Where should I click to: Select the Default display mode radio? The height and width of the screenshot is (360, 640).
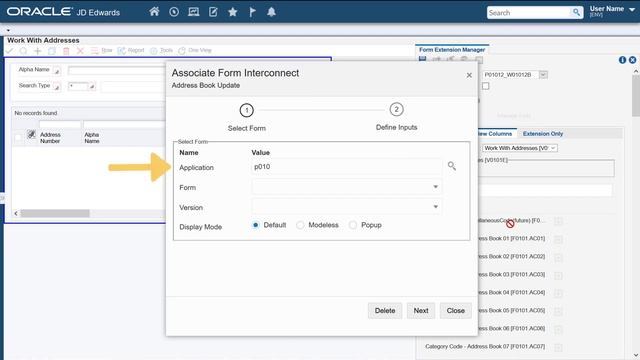pyautogui.click(x=256, y=225)
